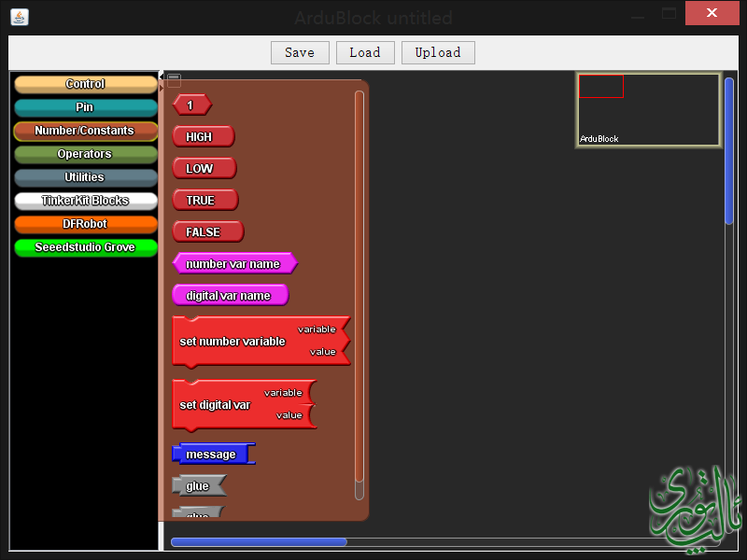Select the number var name block
747x560 pixels.
235,264
